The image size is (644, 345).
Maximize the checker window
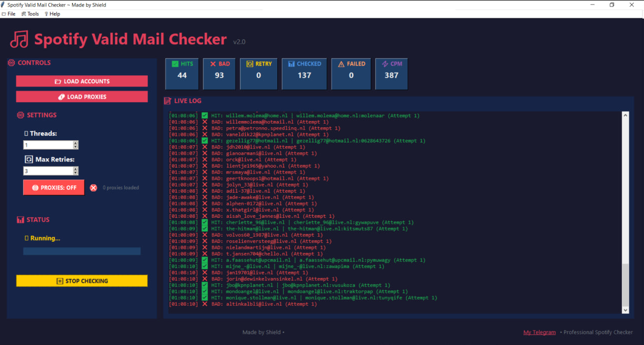click(x=612, y=5)
